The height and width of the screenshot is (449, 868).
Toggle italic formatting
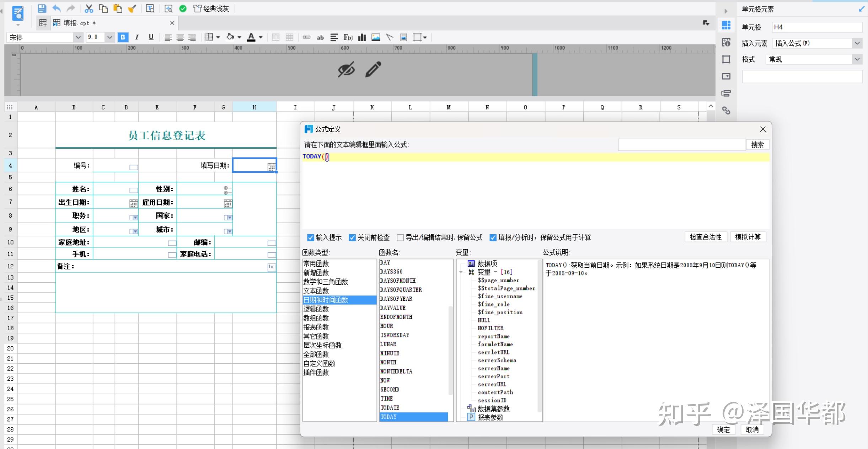[137, 37]
